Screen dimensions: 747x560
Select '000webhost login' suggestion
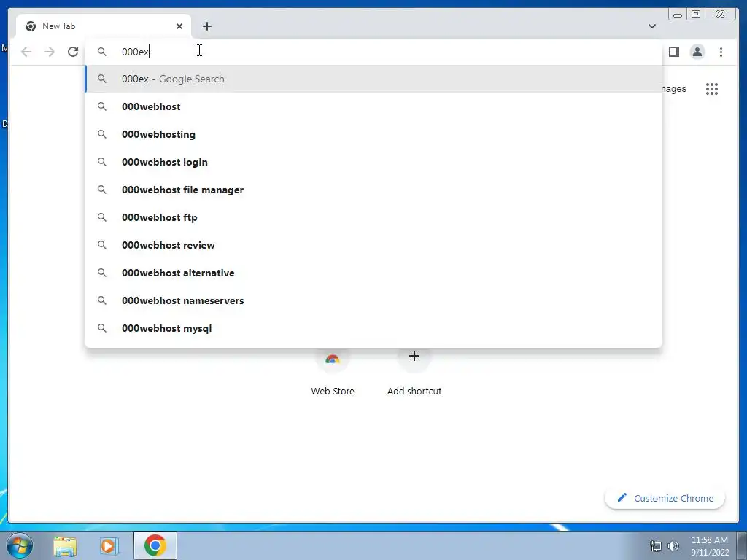[373, 162]
